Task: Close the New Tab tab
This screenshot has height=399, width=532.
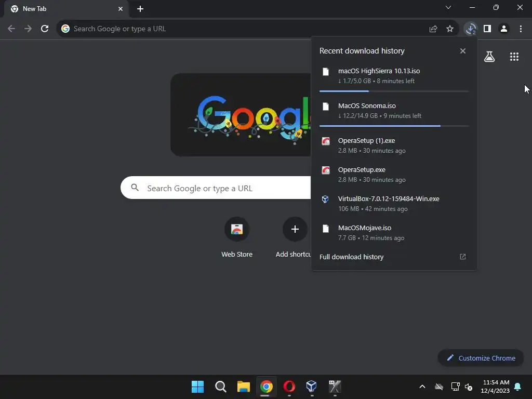Action: click(121, 9)
